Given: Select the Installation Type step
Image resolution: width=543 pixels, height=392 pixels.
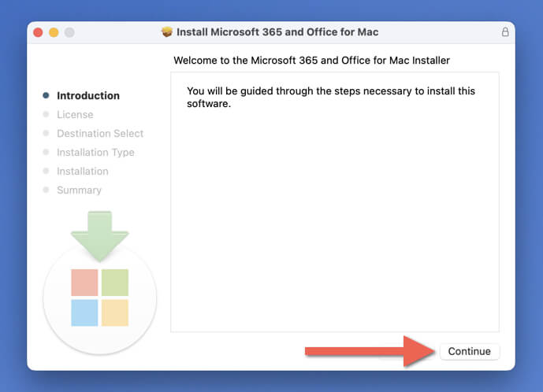Looking at the screenshot, I should click(95, 152).
